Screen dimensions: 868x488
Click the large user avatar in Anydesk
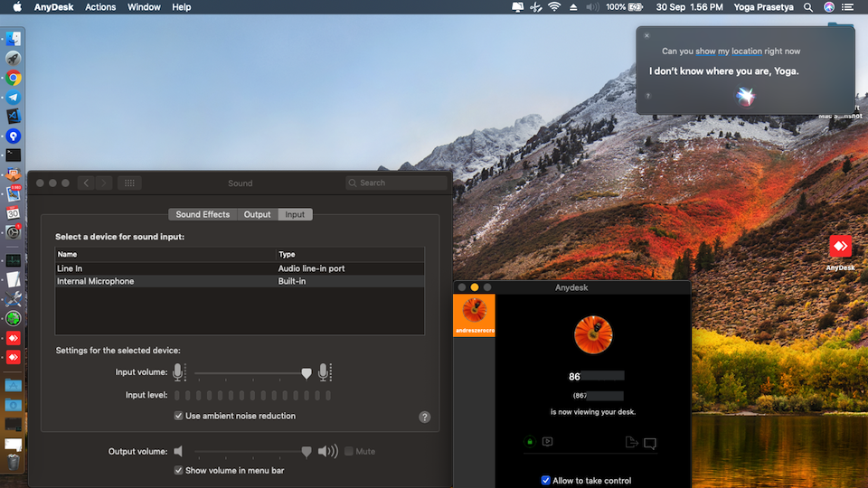pyautogui.click(x=593, y=334)
